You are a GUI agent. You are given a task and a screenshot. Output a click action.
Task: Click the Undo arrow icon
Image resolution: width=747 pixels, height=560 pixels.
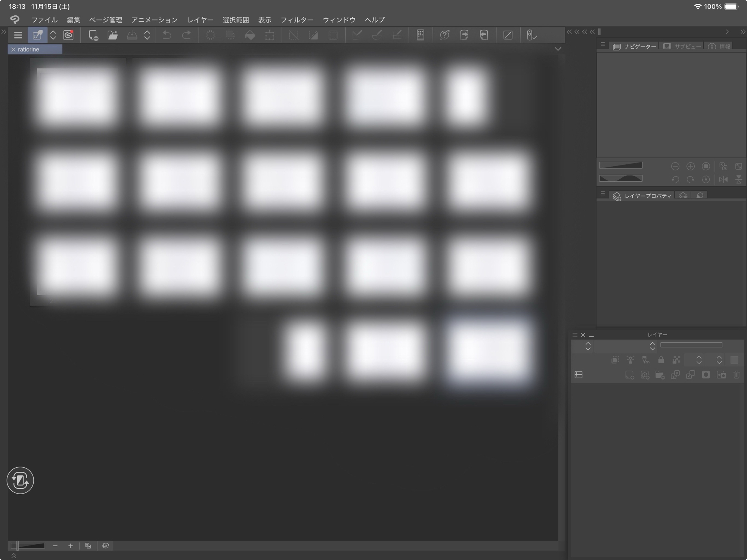click(167, 35)
